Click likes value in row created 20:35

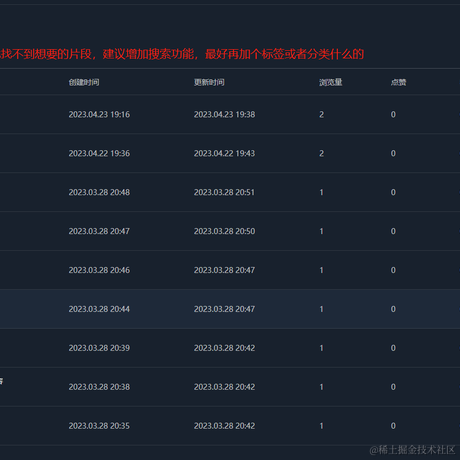click(393, 426)
